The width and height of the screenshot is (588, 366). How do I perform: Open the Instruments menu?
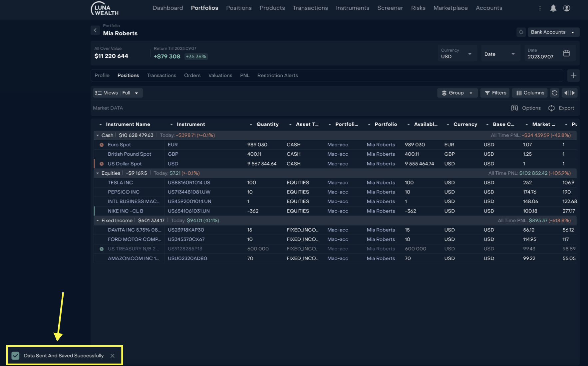(353, 8)
